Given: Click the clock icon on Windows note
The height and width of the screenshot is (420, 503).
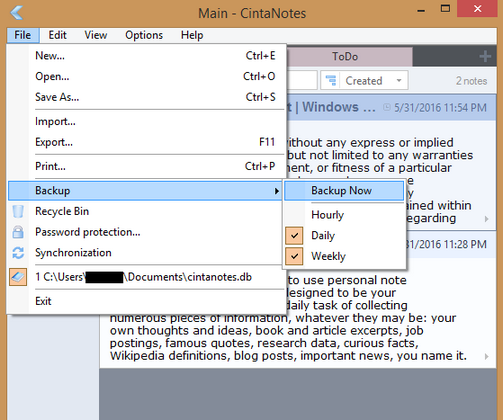Looking at the screenshot, I should point(387,107).
